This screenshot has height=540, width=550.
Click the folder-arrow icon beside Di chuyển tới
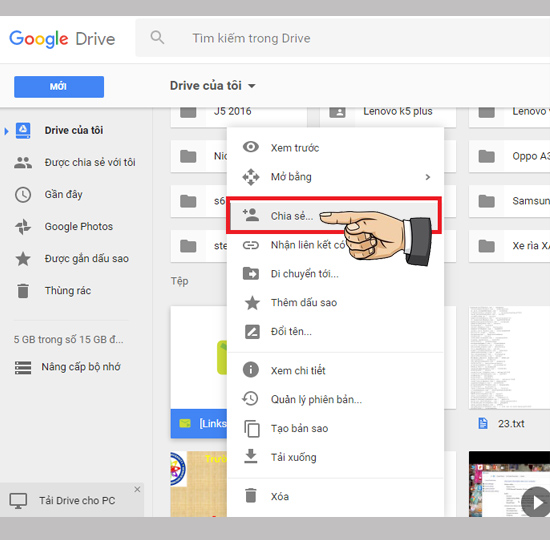click(251, 273)
